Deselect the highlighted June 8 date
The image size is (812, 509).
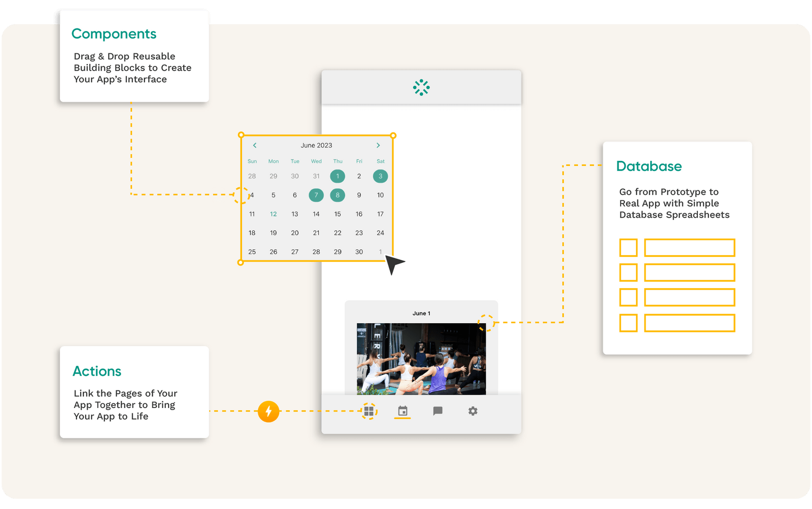point(337,195)
